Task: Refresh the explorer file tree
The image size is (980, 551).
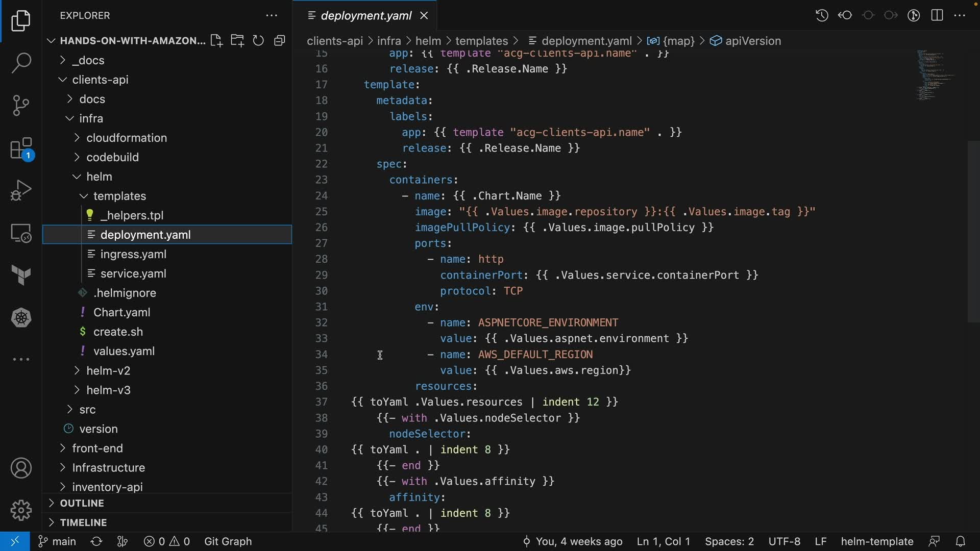Action: point(258,41)
